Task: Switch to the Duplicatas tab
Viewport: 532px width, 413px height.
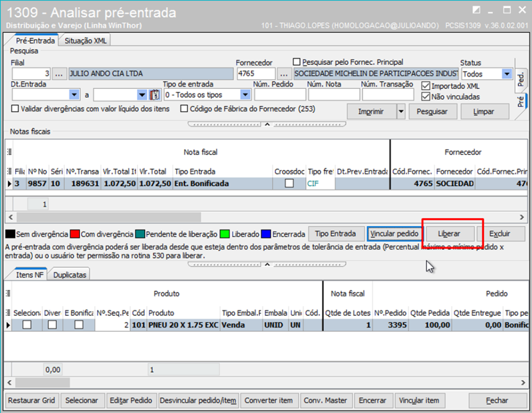Action: [70, 275]
